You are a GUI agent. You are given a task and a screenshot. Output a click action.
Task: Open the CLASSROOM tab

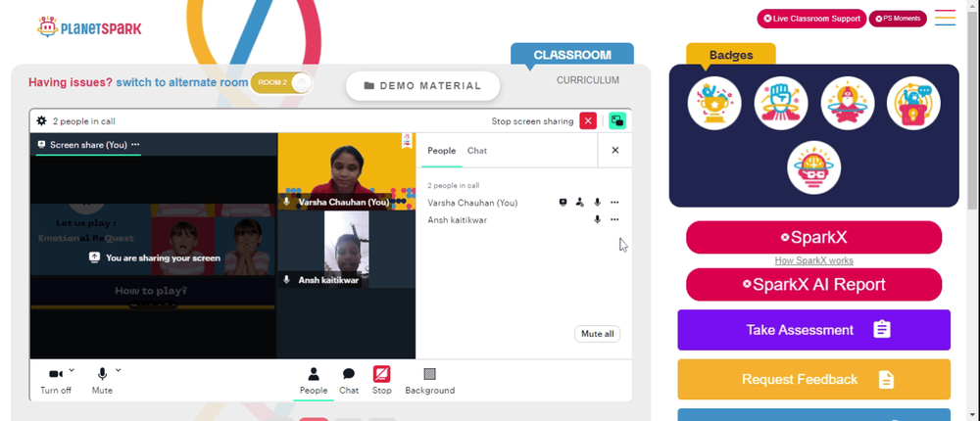(572, 55)
